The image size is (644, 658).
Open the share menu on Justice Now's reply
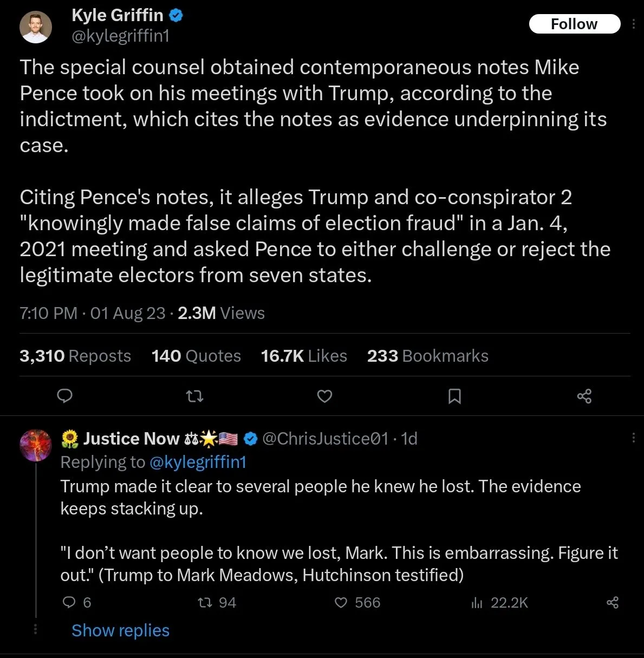613,602
